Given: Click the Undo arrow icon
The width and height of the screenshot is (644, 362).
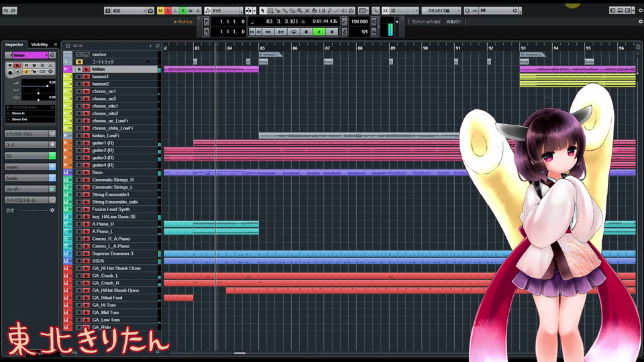Looking at the screenshot, I should pos(6,11).
